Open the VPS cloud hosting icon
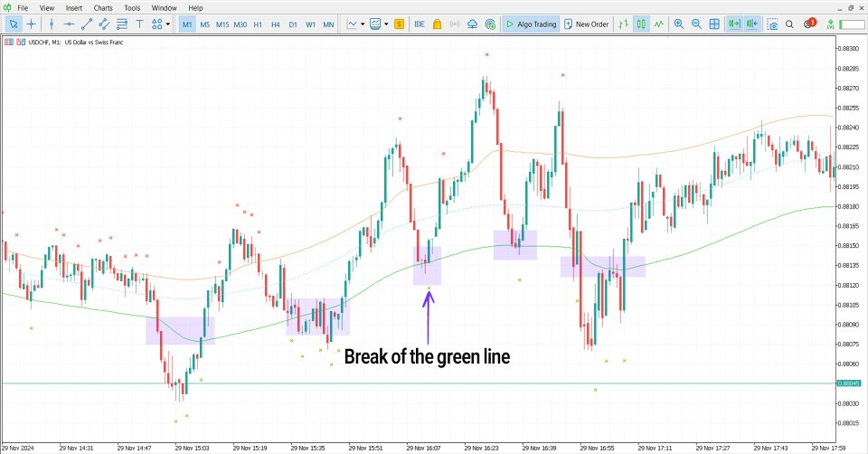The width and height of the screenshot is (868, 454). pos(472,24)
